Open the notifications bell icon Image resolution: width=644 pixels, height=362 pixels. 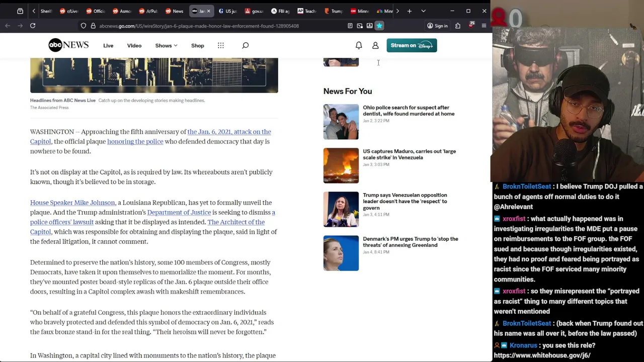(359, 45)
